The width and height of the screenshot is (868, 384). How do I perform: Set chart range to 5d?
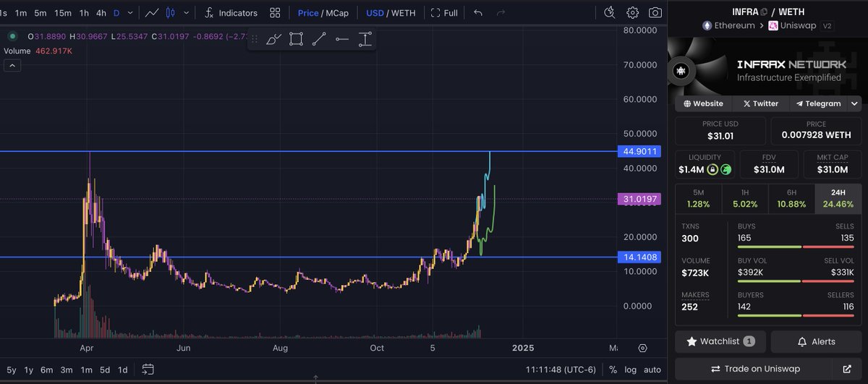[105, 370]
